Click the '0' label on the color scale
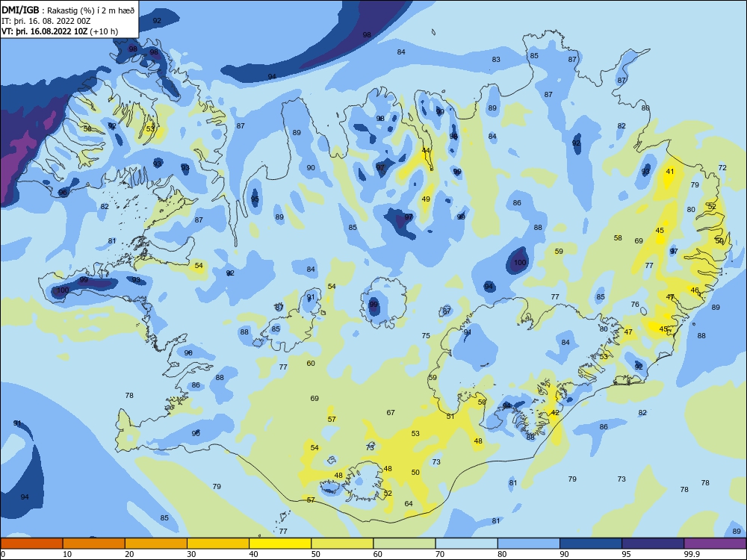Viewport: 747px width, 560px height. pos(2,554)
